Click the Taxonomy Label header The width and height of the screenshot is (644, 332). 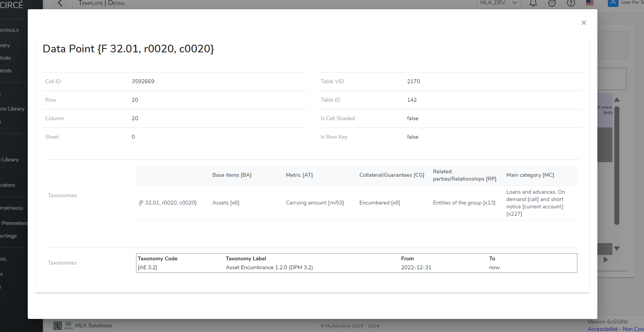[246, 258]
